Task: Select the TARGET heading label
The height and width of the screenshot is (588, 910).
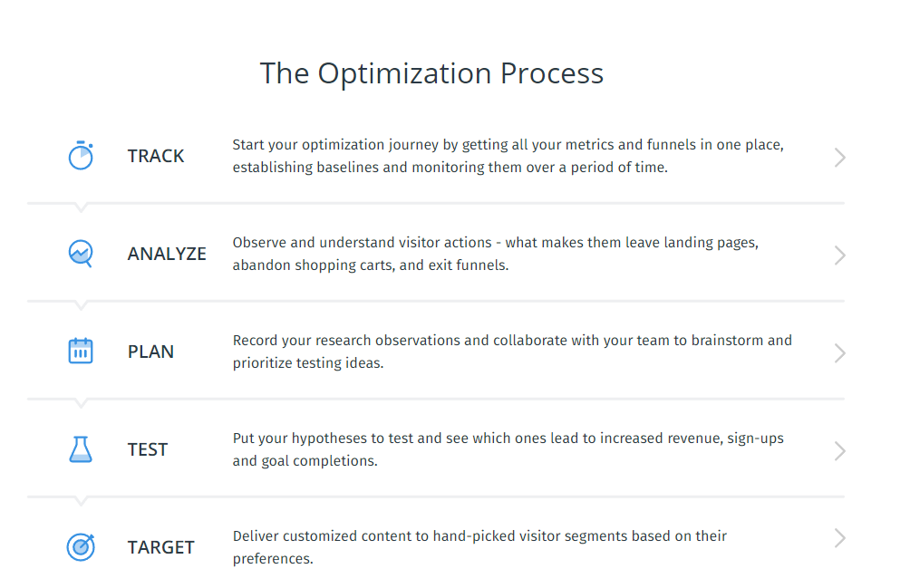Action: [160, 547]
